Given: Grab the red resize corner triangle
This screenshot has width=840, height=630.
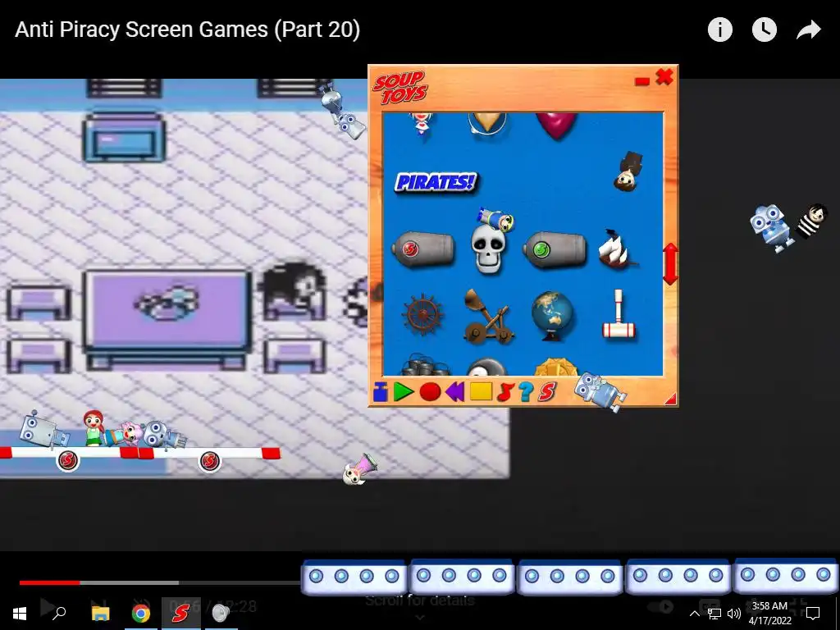Looking at the screenshot, I should 671,399.
